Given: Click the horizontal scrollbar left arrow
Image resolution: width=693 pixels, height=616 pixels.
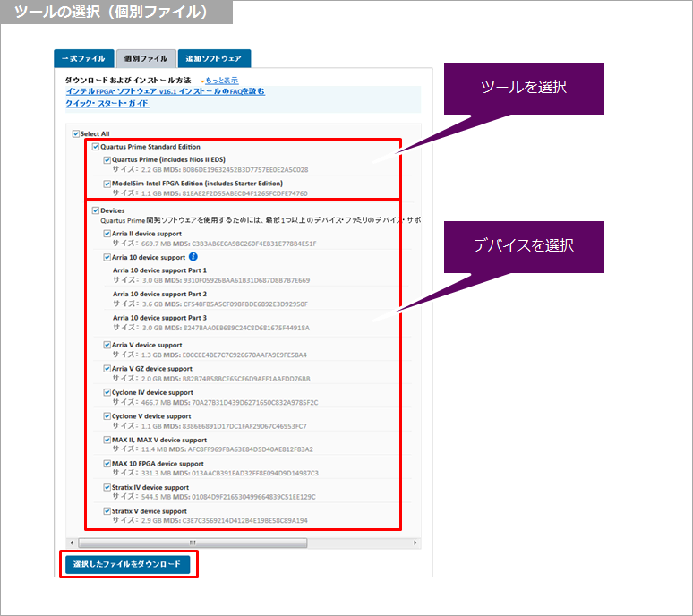Looking at the screenshot, I should click(72, 543).
